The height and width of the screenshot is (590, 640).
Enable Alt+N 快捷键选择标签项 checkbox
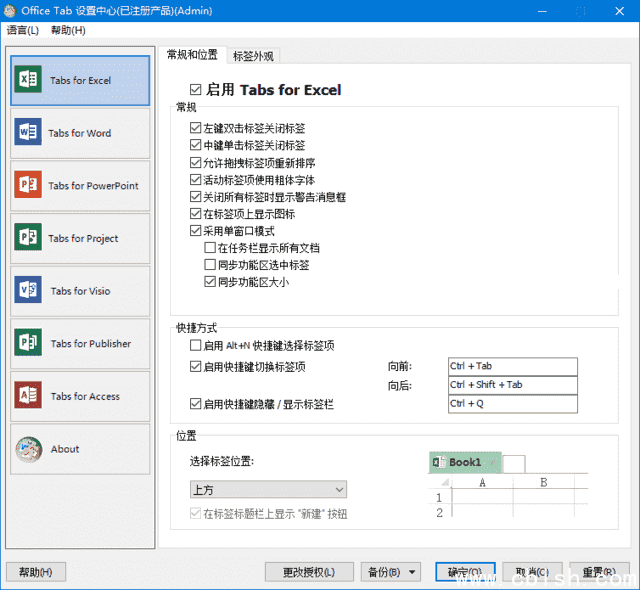coord(196,346)
